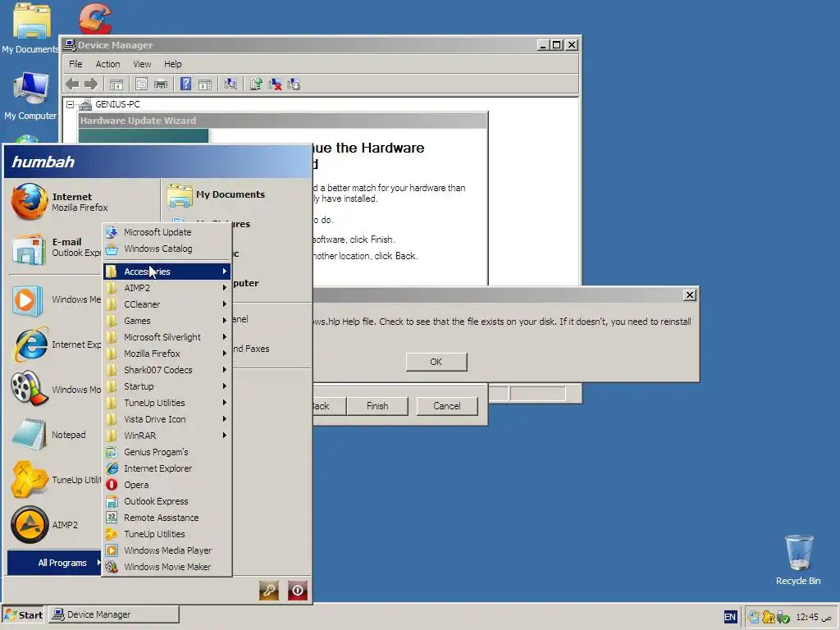
Task: Expand the WinRAR programs folder
Action: point(167,436)
